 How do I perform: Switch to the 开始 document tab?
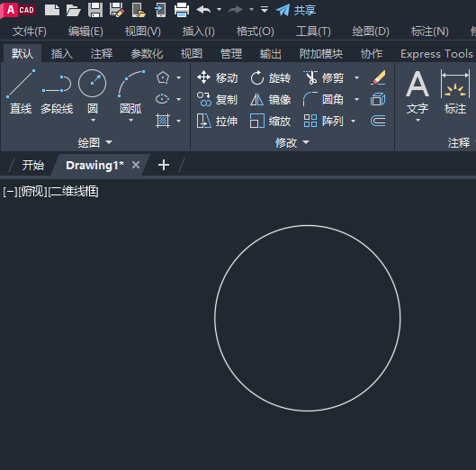[x=33, y=166]
